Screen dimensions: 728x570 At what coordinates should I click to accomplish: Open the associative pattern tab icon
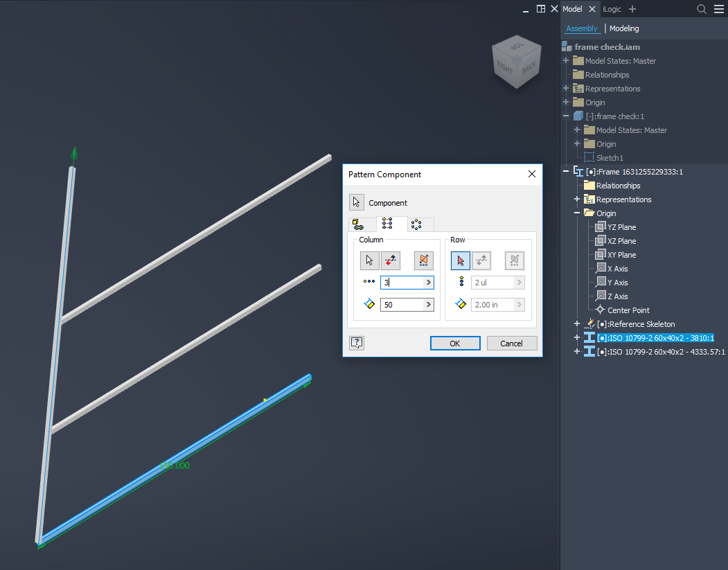pyautogui.click(x=357, y=224)
